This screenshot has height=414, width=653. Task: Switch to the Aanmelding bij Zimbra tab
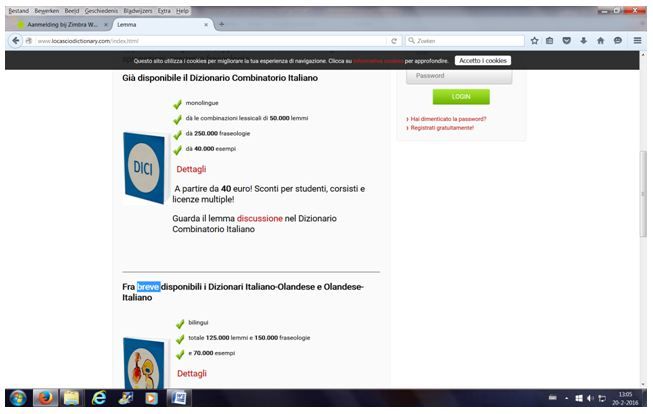click(62, 25)
